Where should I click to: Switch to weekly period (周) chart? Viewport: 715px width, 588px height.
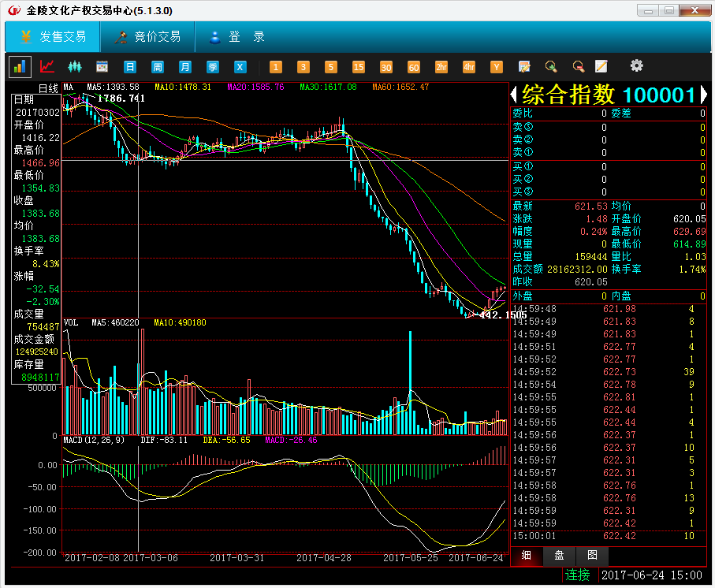158,67
